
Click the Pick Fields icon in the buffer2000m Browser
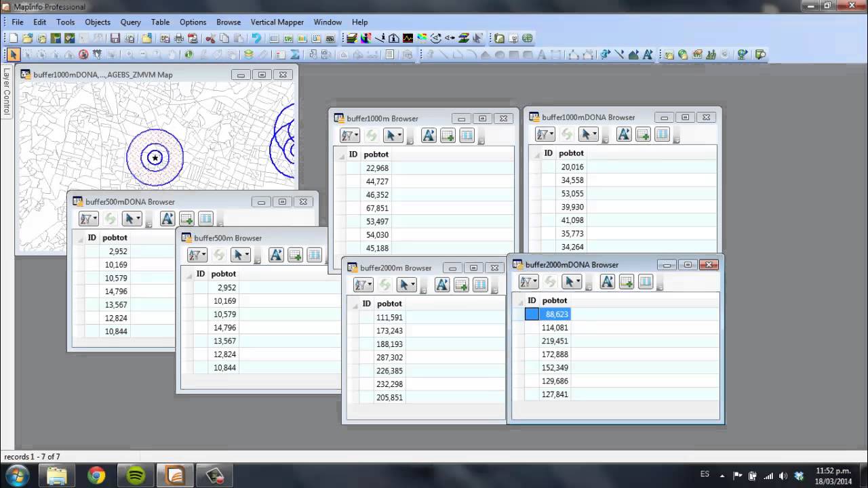(480, 285)
